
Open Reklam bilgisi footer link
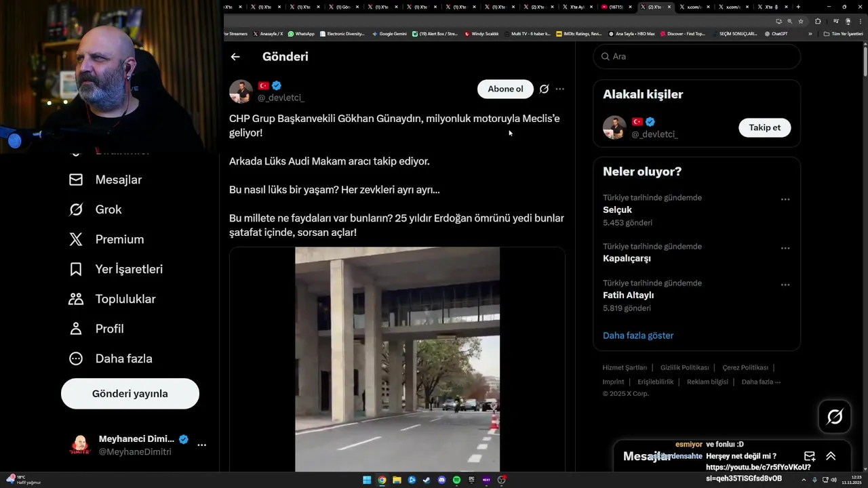[x=707, y=382]
